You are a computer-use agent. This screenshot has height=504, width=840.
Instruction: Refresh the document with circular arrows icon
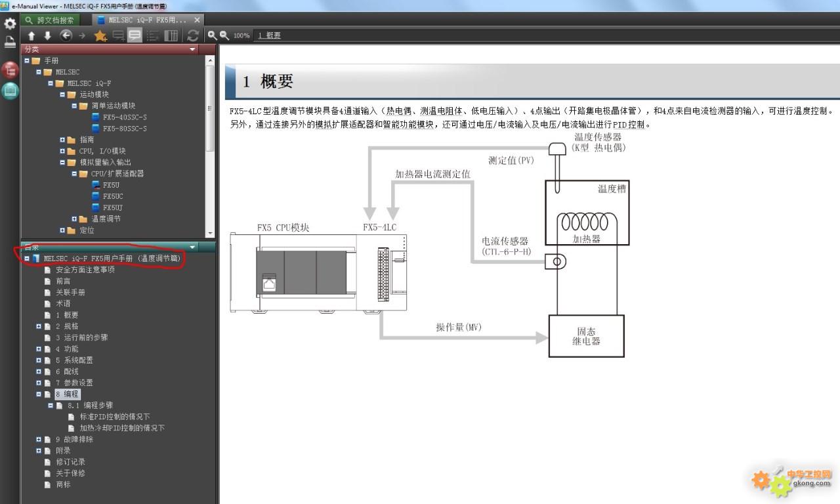click(x=192, y=35)
